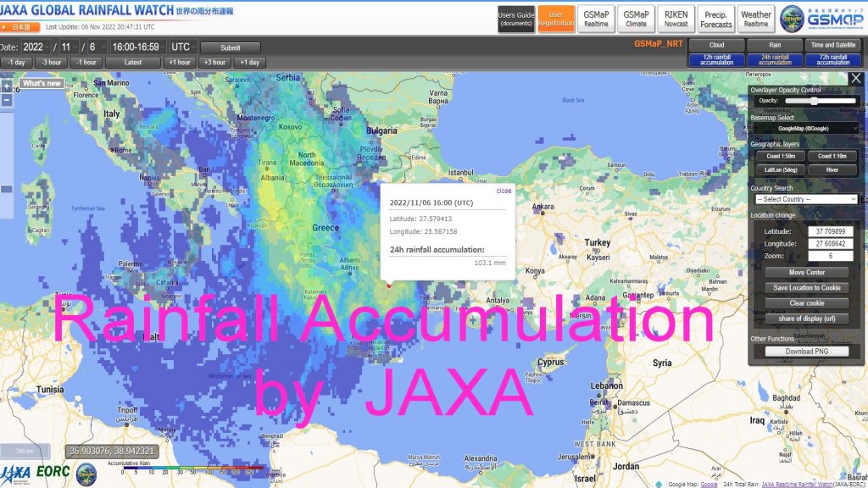Click the Move Center button

tap(807, 272)
